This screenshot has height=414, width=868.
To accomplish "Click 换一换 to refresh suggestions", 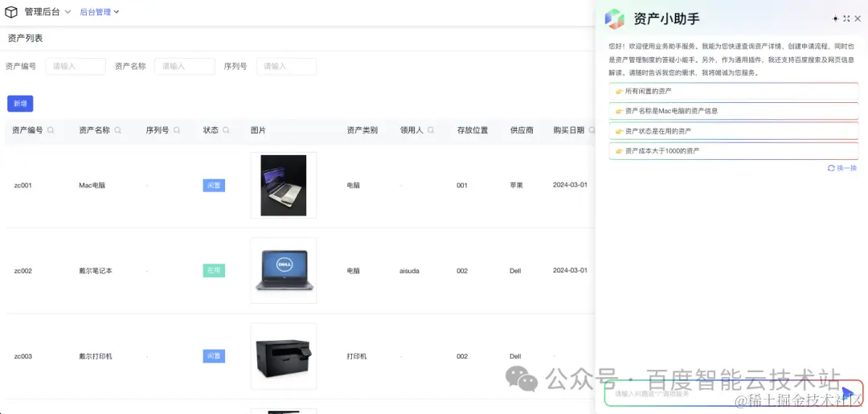I will pyautogui.click(x=842, y=168).
